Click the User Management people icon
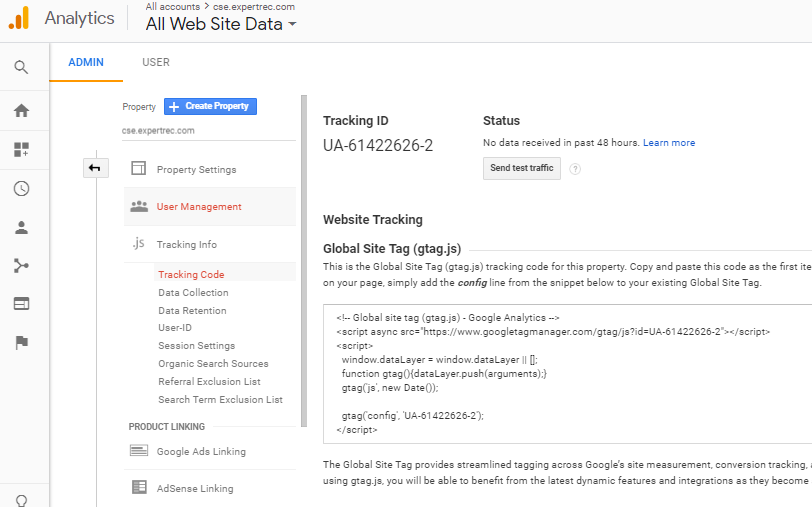Image resolution: width=812 pixels, height=507 pixels. point(139,206)
